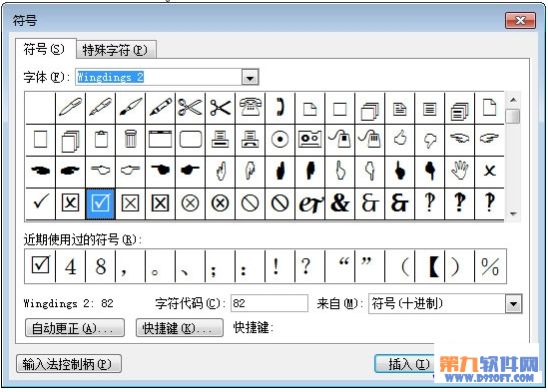Choose the rounded rectangle symbol
This screenshot has height=392, width=548.
click(x=190, y=139)
